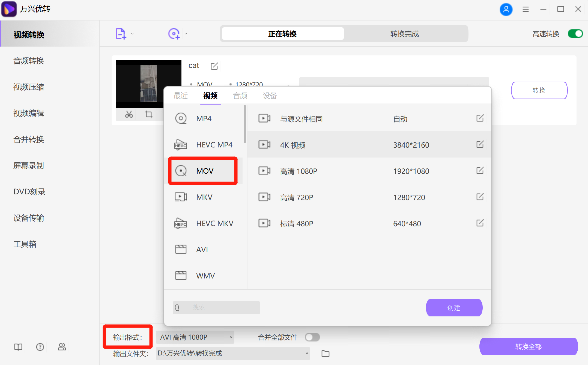Enable the 合并全部文件 switch
This screenshot has width=588, height=365.
tap(312, 337)
